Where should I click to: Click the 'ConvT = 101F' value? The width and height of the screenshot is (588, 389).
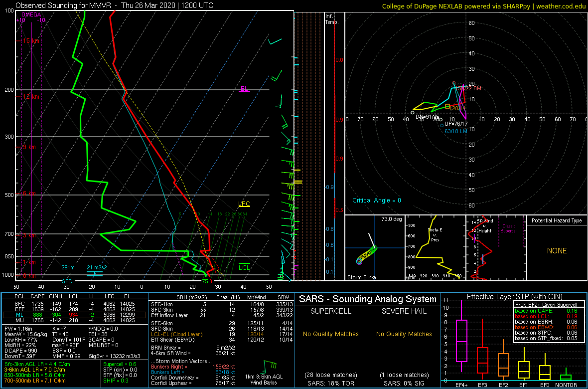pos(69,340)
